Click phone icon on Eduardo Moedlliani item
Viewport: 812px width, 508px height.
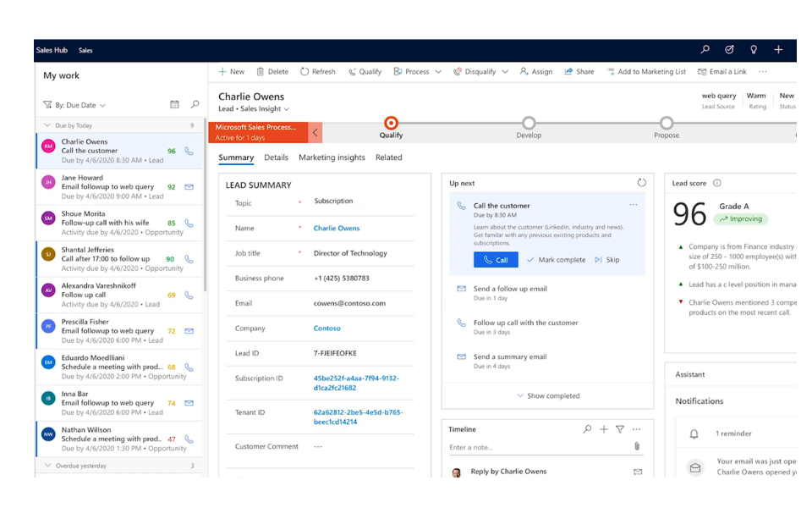click(189, 367)
